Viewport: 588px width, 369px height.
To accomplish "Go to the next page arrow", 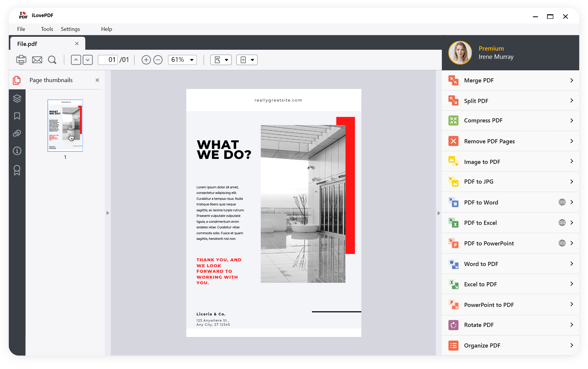I will pyautogui.click(x=88, y=60).
